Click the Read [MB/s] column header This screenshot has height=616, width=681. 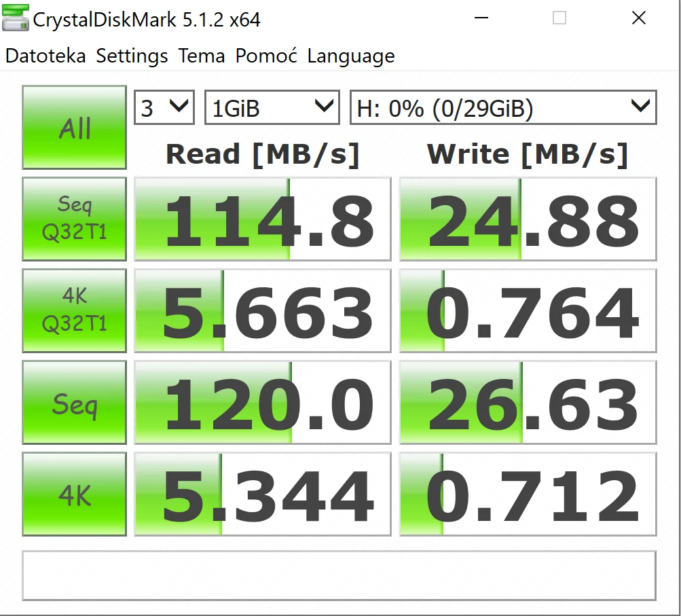coord(263,155)
